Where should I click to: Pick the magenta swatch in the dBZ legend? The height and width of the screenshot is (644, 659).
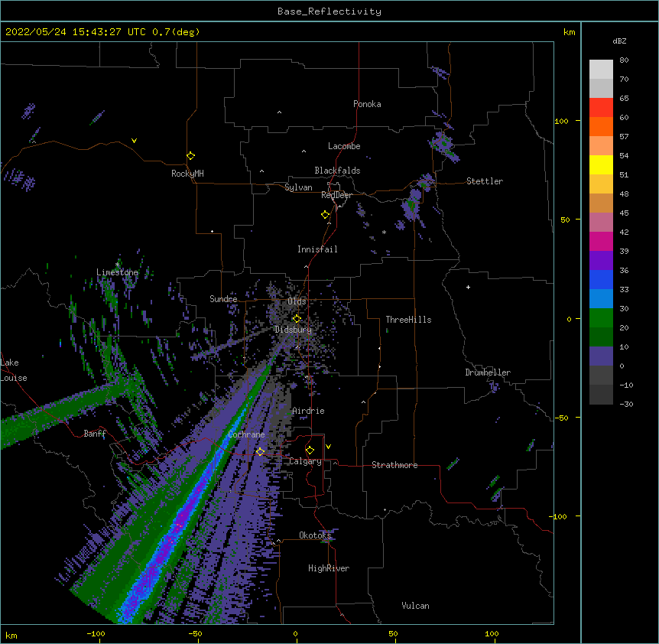click(x=601, y=241)
